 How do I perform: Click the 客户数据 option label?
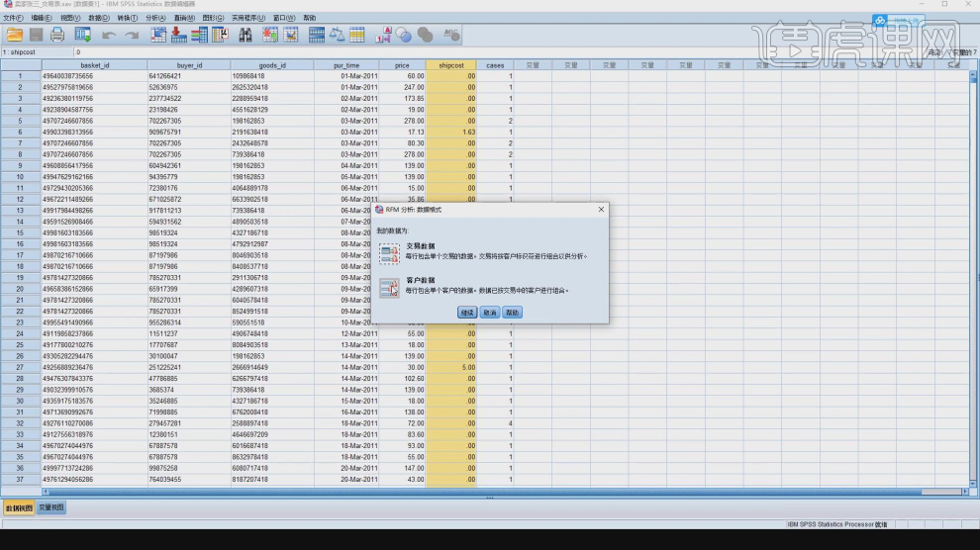pyautogui.click(x=420, y=280)
